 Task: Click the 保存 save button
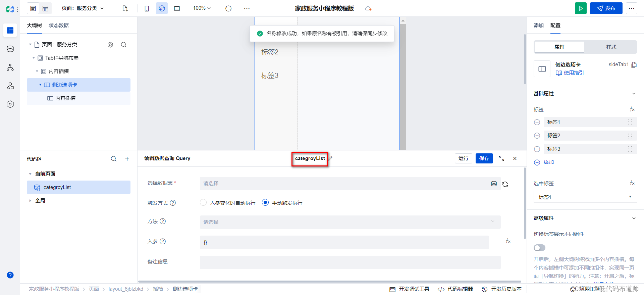tap(484, 158)
